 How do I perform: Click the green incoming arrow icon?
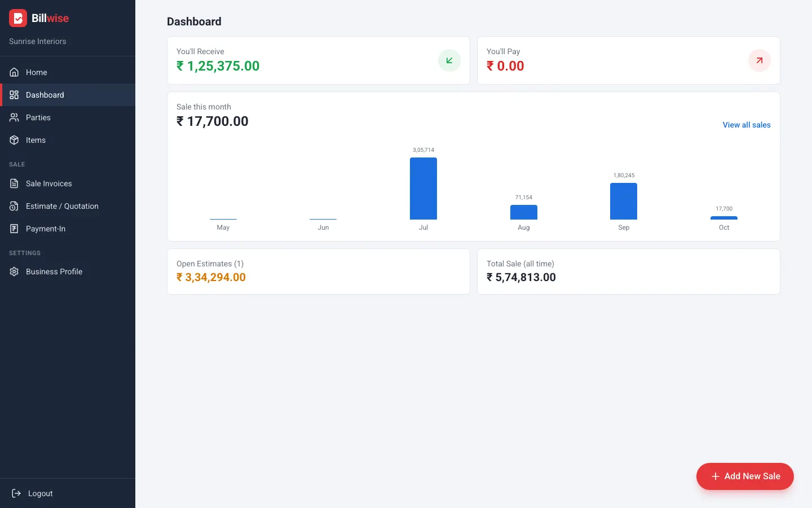[x=449, y=60]
